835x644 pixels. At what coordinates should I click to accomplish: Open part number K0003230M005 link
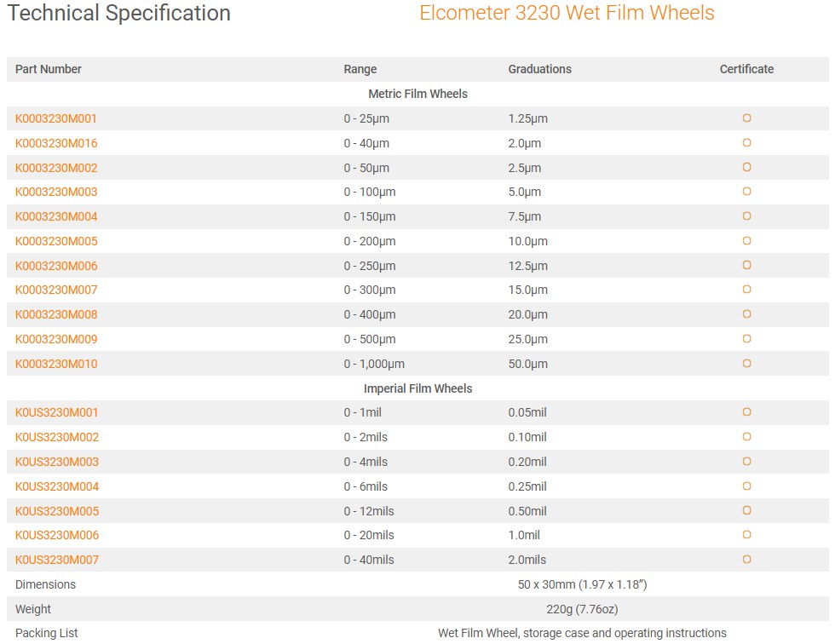coord(56,241)
